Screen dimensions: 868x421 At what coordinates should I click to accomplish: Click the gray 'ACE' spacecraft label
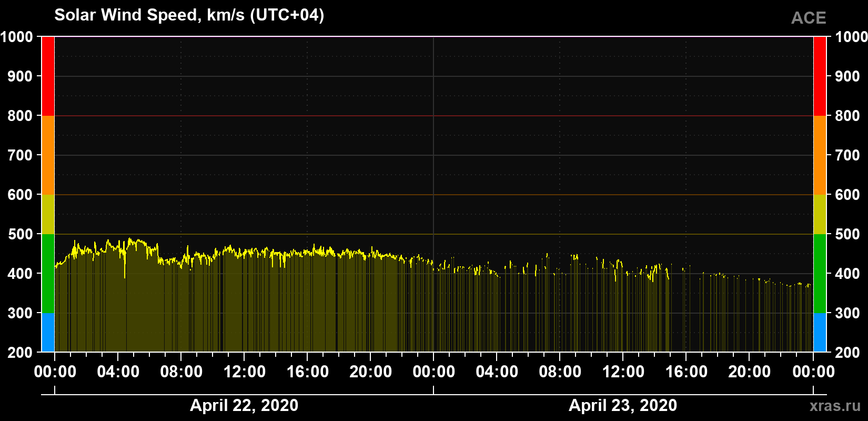(809, 18)
